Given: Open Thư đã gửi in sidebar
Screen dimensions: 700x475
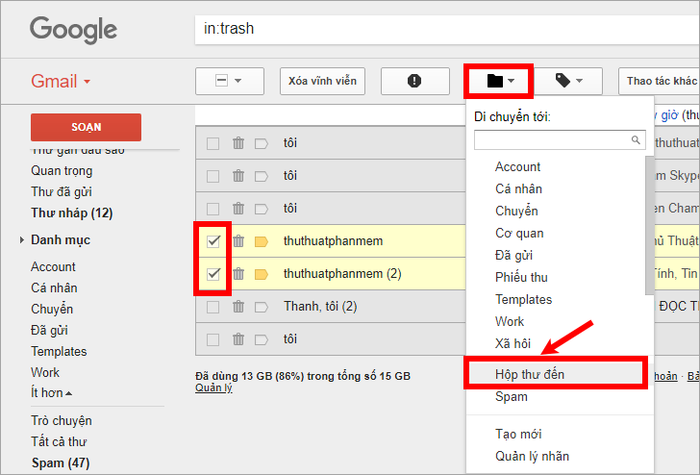Looking at the screenshot, I should [x=61, y=192].
